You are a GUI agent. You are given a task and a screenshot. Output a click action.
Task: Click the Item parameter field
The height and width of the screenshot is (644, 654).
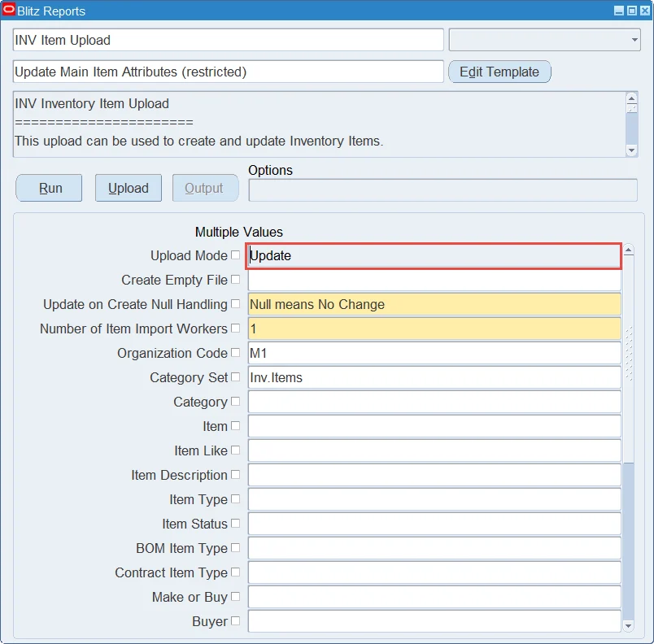coord(434,426)
